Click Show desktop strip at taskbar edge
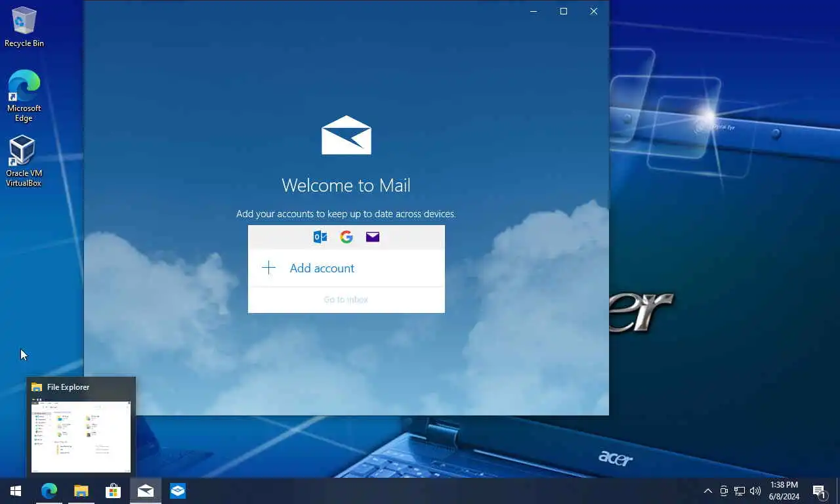 [838, 491]
